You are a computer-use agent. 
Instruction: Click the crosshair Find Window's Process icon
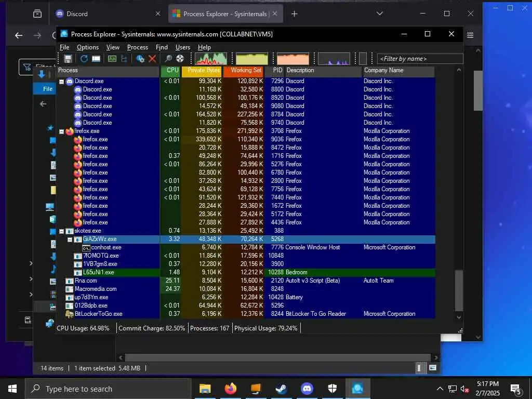tap(180, 59)
